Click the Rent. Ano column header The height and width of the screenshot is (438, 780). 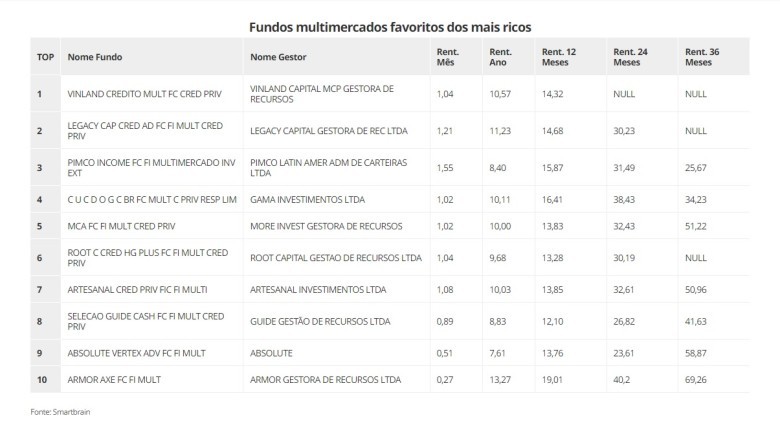click(x=500, y=57)
